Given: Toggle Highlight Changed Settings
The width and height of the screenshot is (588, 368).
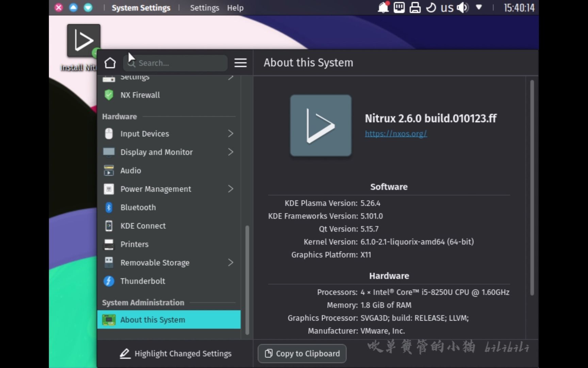Looking at the screenshot, I should (176, 354).
